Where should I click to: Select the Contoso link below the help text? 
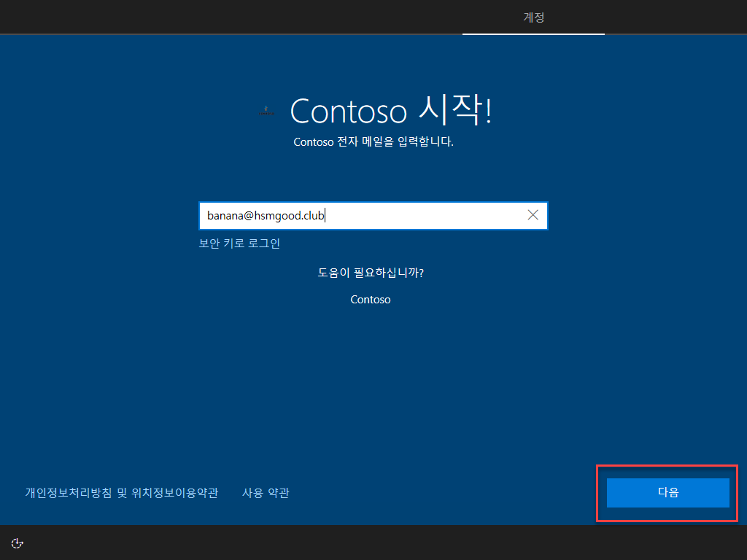(x=370, y=299)
